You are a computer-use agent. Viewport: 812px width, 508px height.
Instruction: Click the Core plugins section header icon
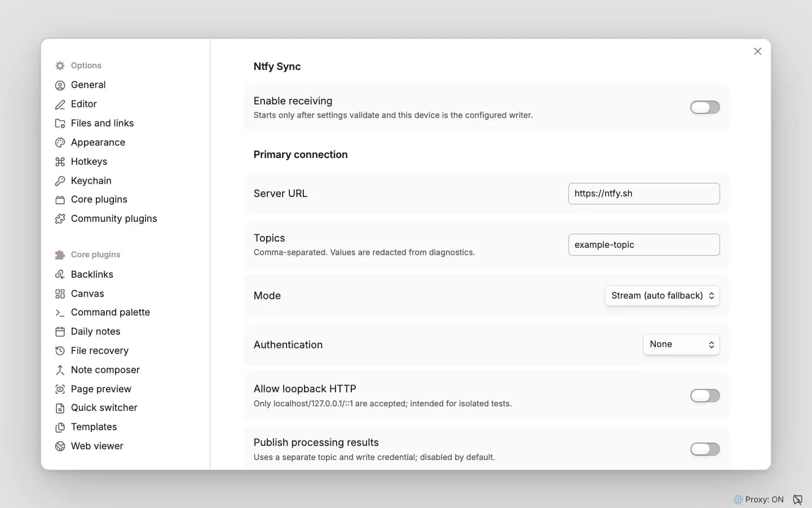[x=60, y=255]
